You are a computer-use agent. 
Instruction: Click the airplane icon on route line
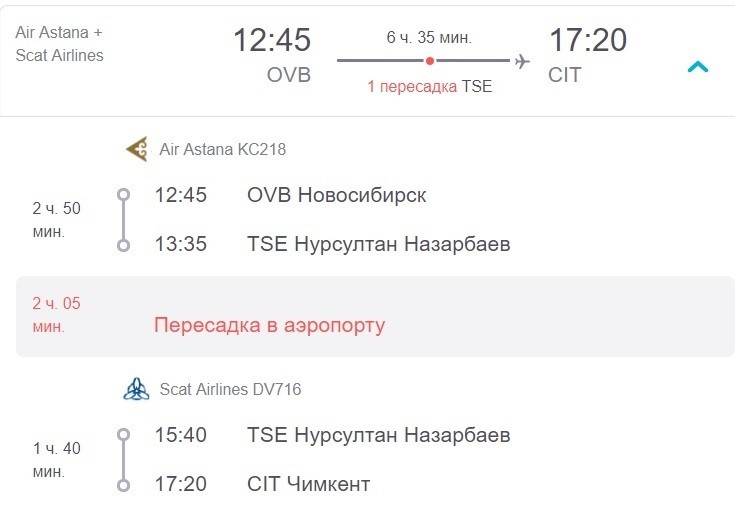522,61
